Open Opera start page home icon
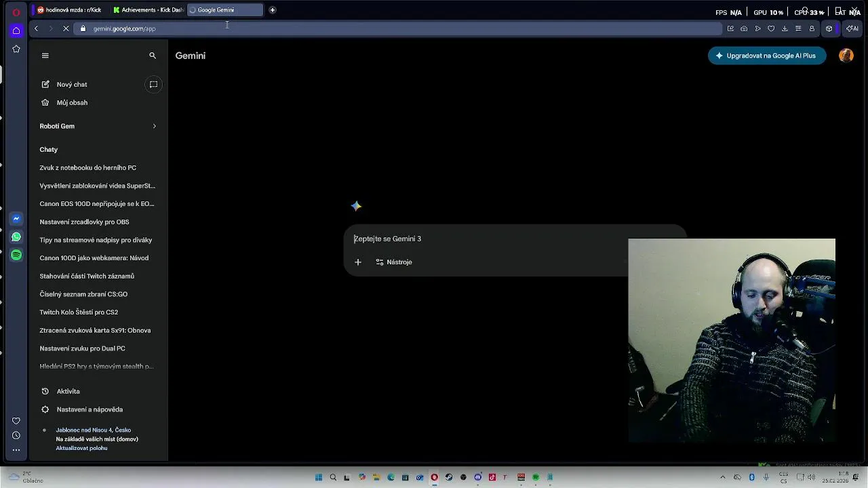The image size is (868, 488). [x=16, y=30]
